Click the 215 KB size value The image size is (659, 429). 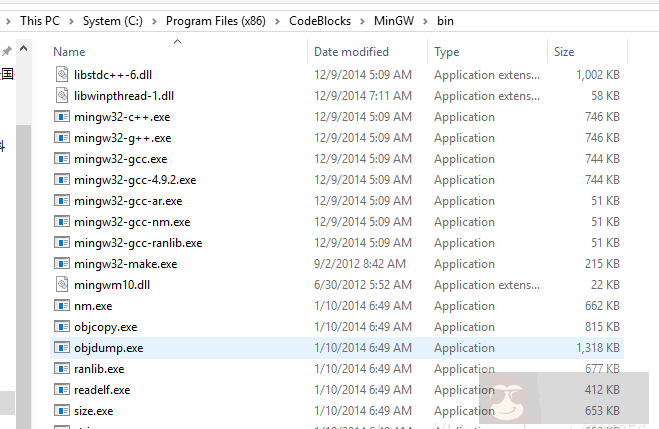602,263
